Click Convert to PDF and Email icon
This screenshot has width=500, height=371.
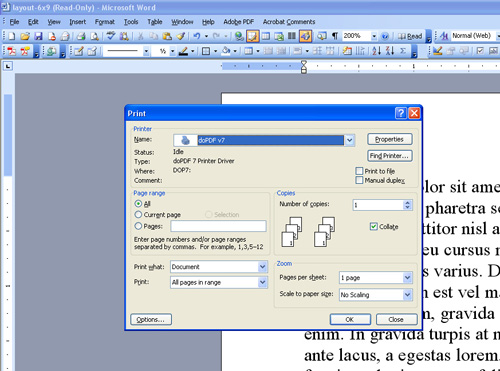click(25, 51)
